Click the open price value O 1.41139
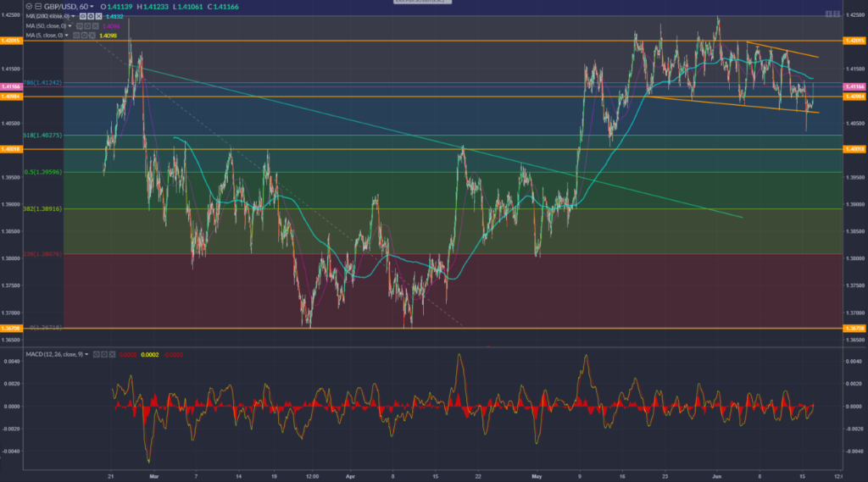Image resolution: width=868 pixels, height=482 pixels. (116, 7)
